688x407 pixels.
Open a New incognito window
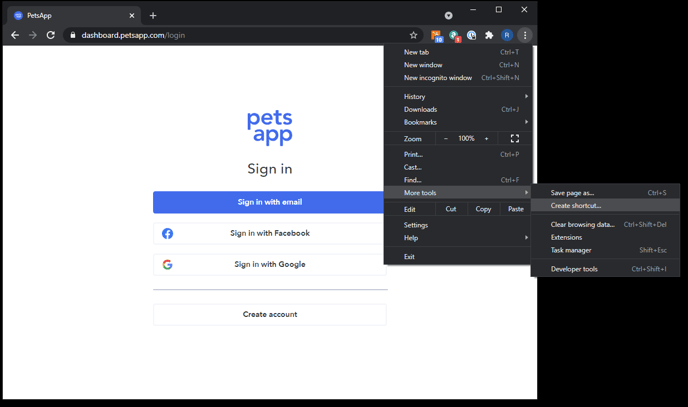(x=458, y=78)
